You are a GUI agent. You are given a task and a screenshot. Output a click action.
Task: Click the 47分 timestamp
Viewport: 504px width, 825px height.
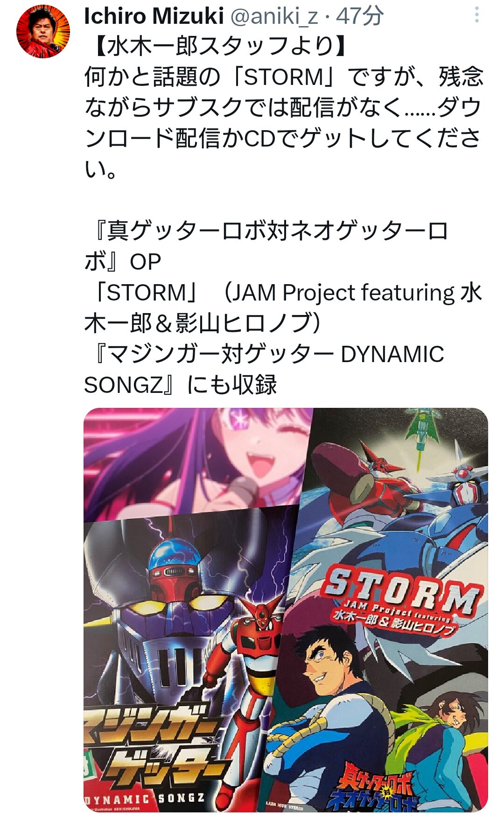(360, 16)
